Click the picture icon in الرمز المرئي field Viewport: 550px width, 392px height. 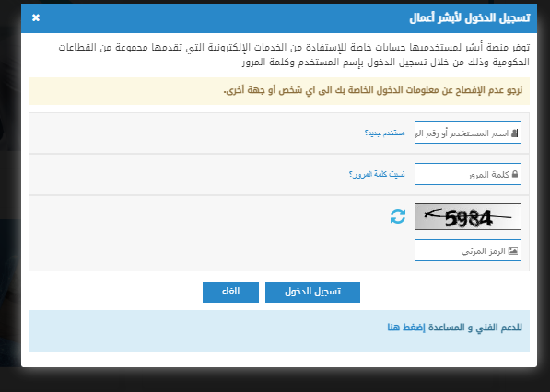(513, 250)
